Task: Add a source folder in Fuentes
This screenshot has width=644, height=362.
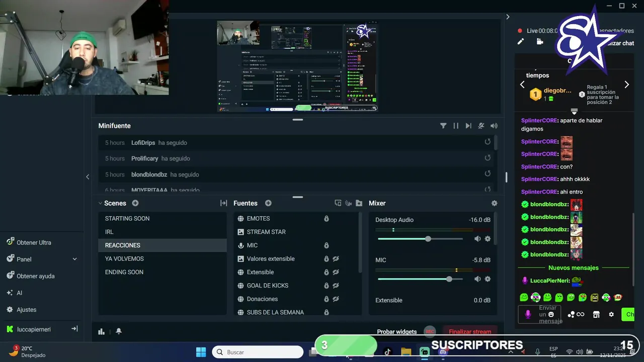Action: tap(359, 203)
